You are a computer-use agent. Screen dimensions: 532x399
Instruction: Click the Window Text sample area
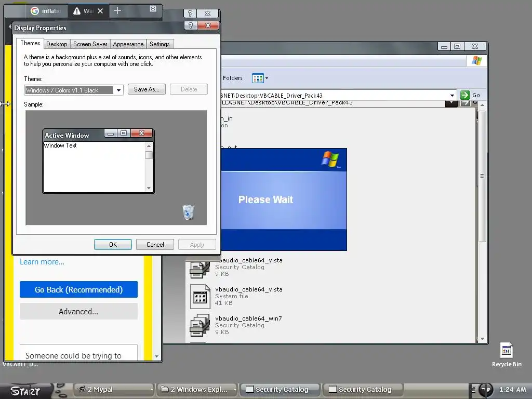click(95, 167)
